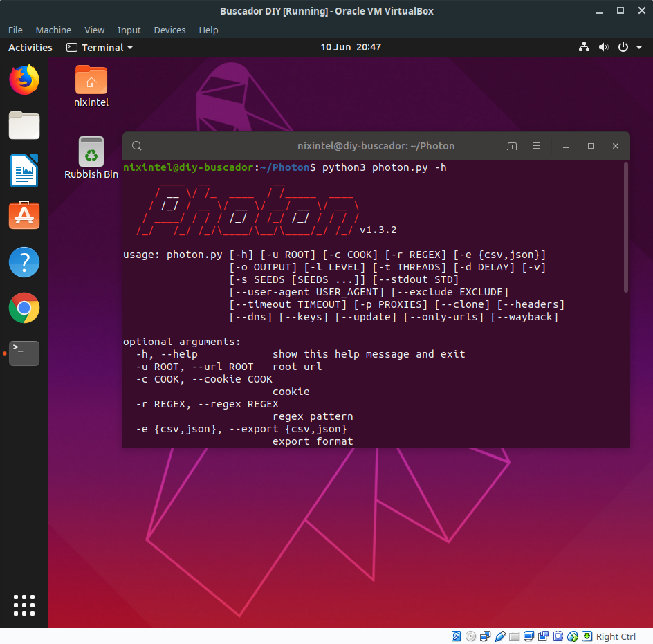Image resolution: width=653 pixels, height=644 pixels.
Task: Open the Help question-mark icon
Action: [x=24, y=262]
